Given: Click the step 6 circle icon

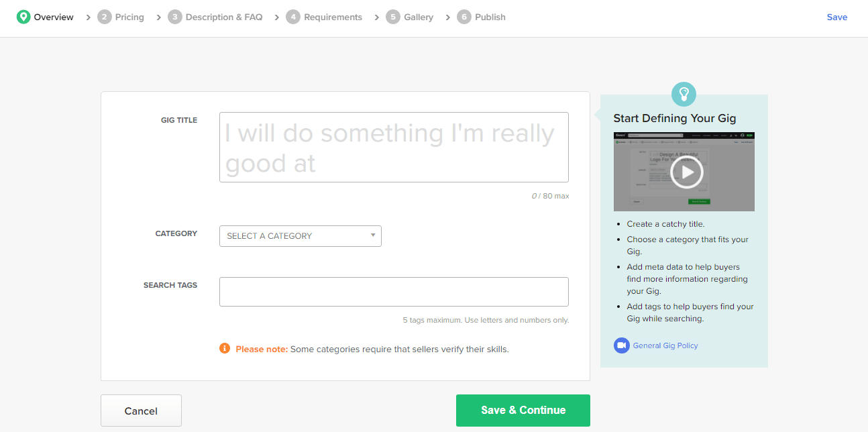Looking at the screenshot, I should click(x=464, y=17).
